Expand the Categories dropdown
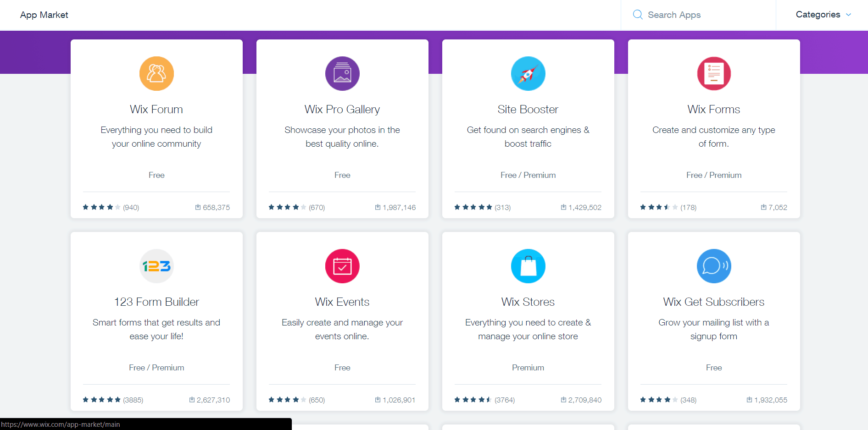This screenshot has width=868, height=430. click(823, 15)
